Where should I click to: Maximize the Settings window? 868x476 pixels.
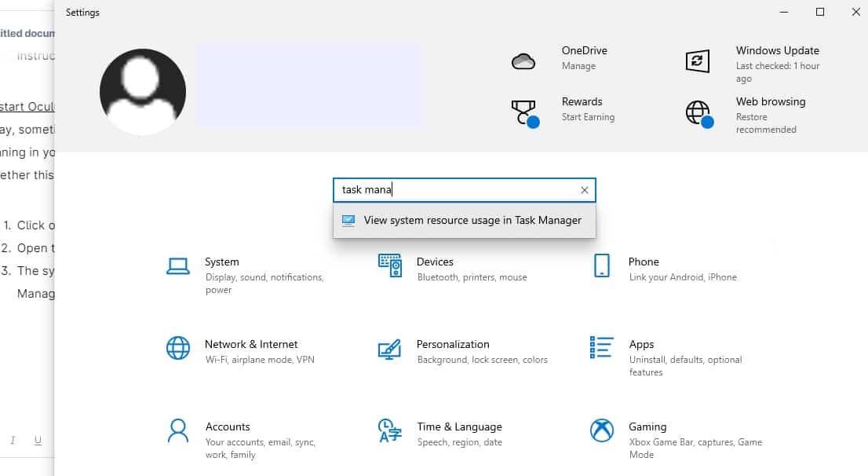tap(820, 12)
